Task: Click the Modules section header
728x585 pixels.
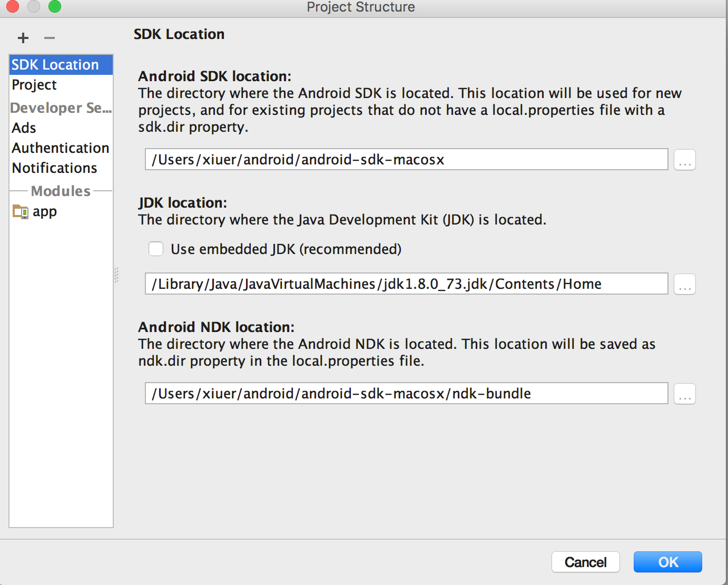Action: (x=61, y=191)
